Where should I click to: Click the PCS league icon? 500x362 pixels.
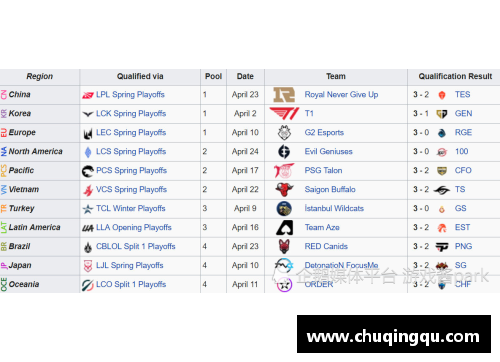click(x=88, y=171)
